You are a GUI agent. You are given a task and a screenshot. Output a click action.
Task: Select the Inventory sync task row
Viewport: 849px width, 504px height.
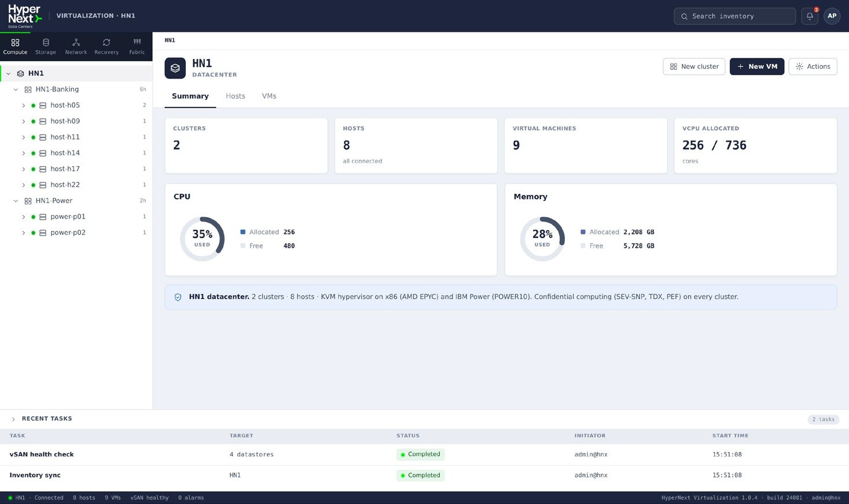click(x=424, y=476)
